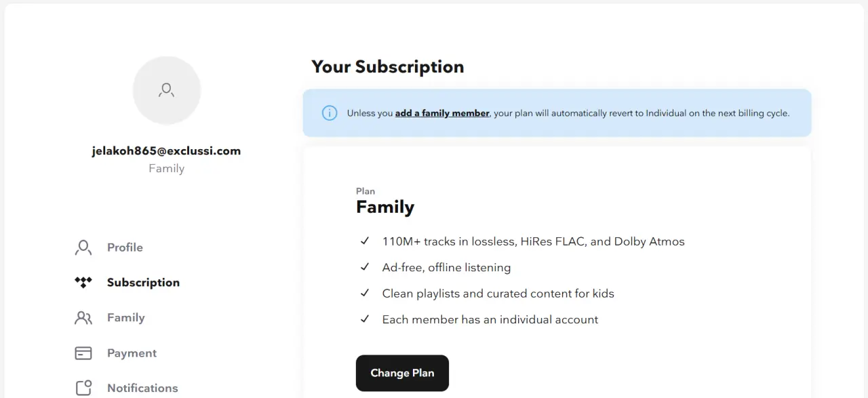Click checkmark beside Clean playlists feature
The image size is (868, 398).
click(x=365, y=293)
